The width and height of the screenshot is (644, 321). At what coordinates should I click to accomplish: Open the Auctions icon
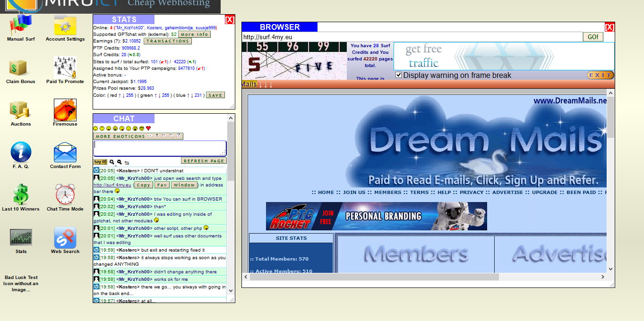coord(21,110)
